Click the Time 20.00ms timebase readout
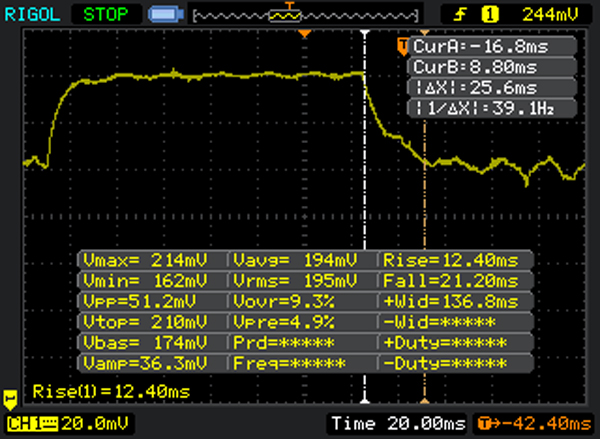This screenshot has width=600, height=439. click(398, 424)
